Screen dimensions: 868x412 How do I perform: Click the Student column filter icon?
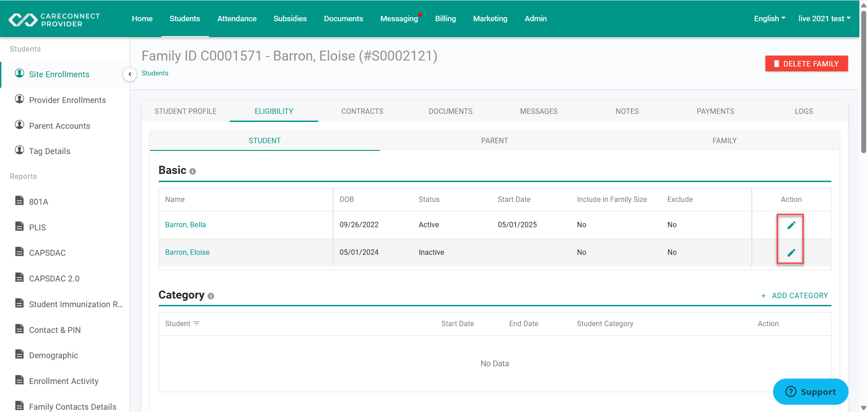197,324
